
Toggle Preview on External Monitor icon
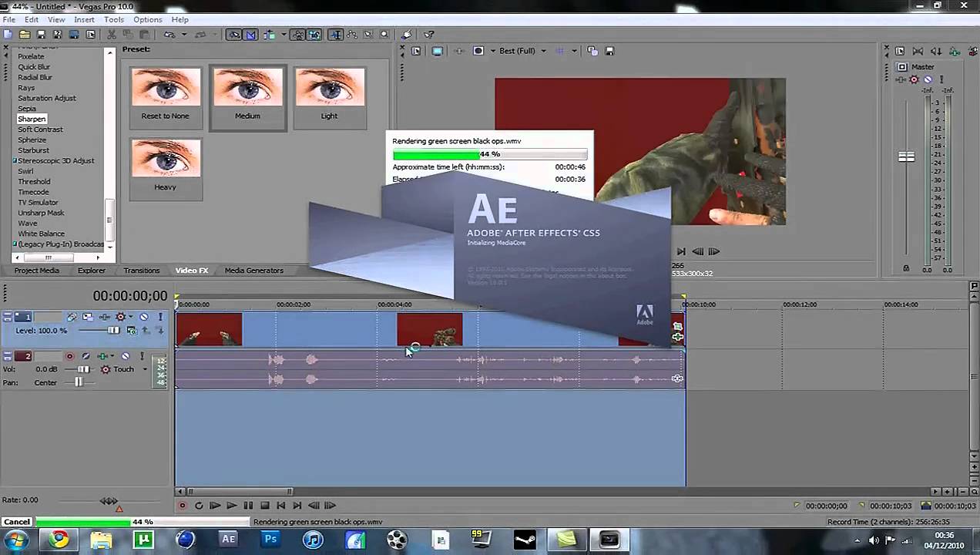tap(438, 51)
